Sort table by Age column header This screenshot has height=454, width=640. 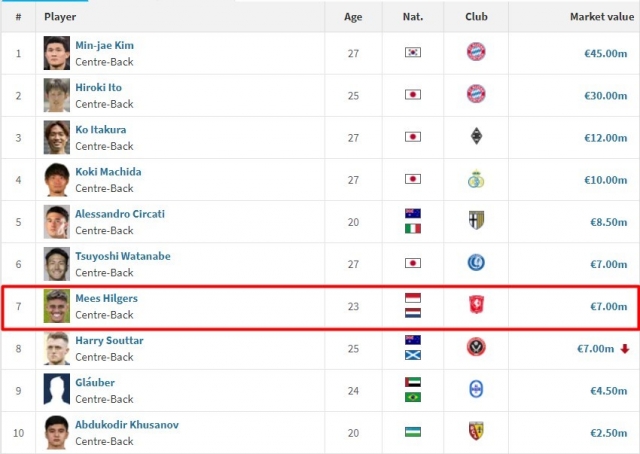click(x=353, y=17)
